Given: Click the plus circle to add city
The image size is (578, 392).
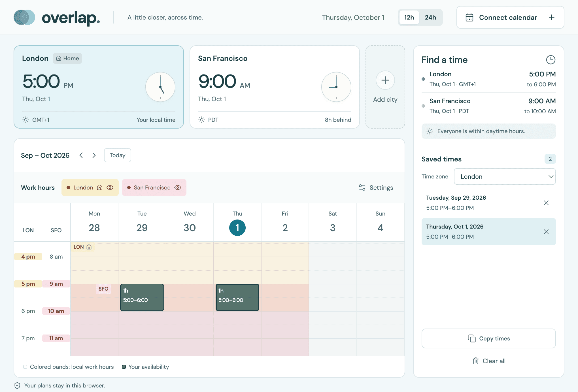Looking at the screenshot, I should pyautogui.click(x=385, y=80).
